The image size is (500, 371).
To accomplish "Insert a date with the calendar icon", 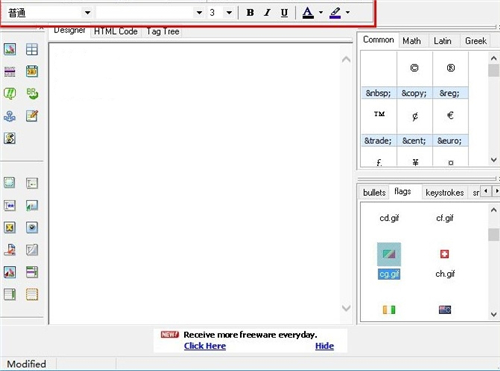I will click(x=32, y=71).
